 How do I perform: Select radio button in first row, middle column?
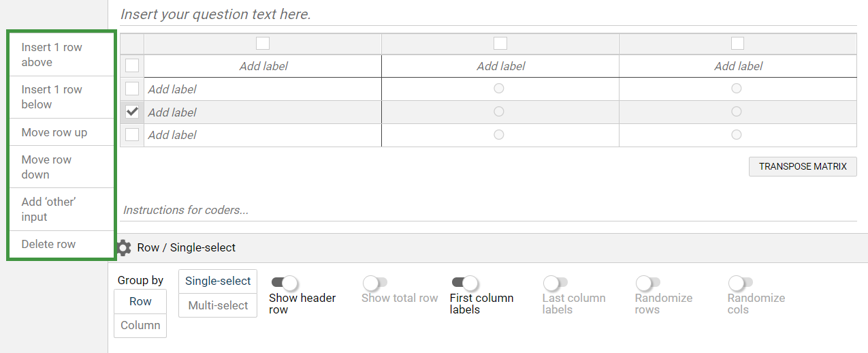click(x=499, y=89)
